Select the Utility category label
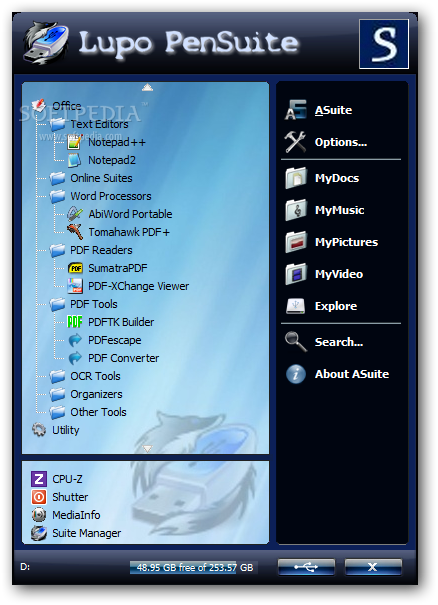 (66, 430)
